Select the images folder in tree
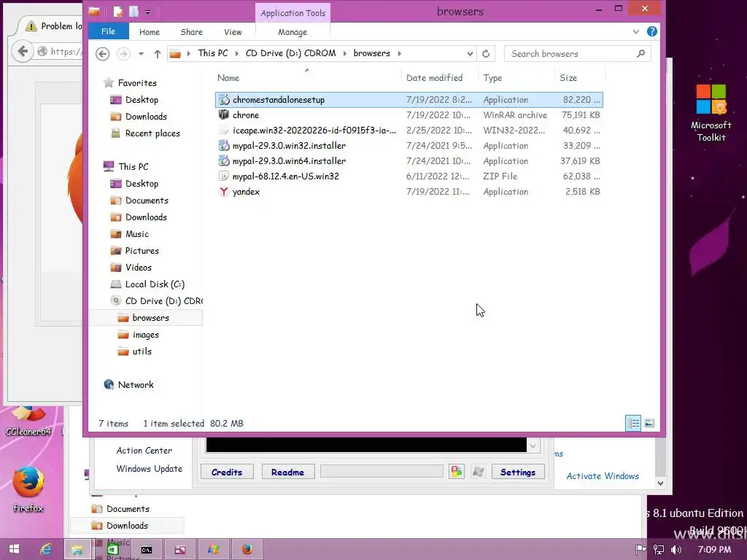747x560 pixels. [146, 335]
